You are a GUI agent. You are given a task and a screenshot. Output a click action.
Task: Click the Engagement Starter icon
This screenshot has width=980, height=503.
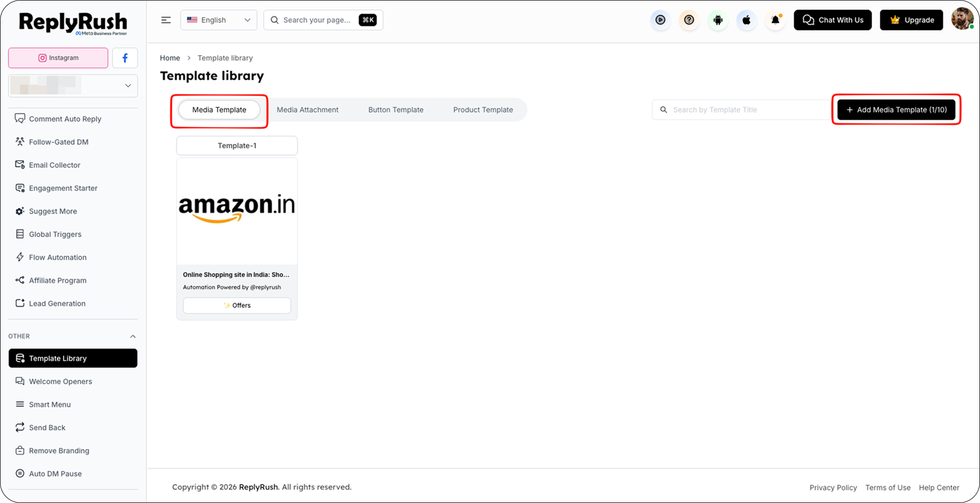point(20,188)
